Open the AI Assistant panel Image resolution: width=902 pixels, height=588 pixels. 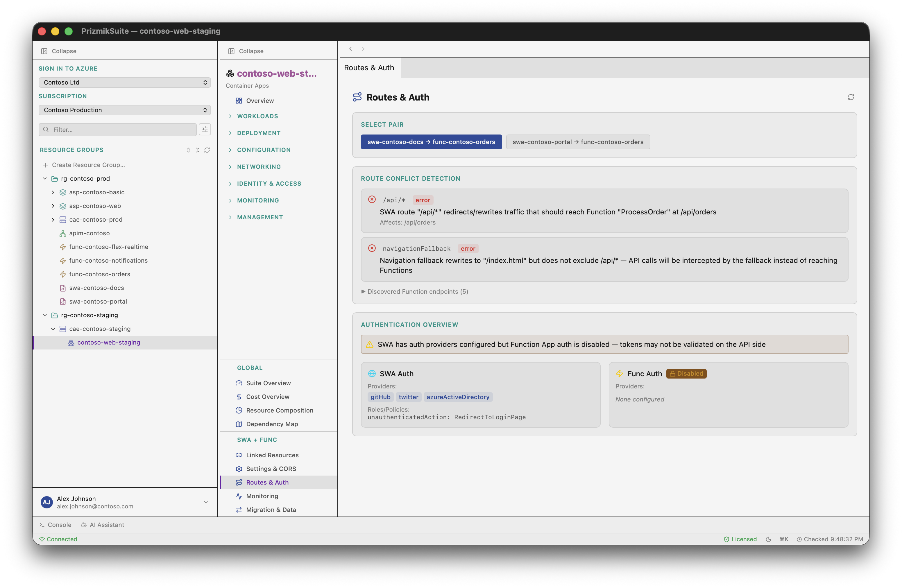[x=103, y=525]
